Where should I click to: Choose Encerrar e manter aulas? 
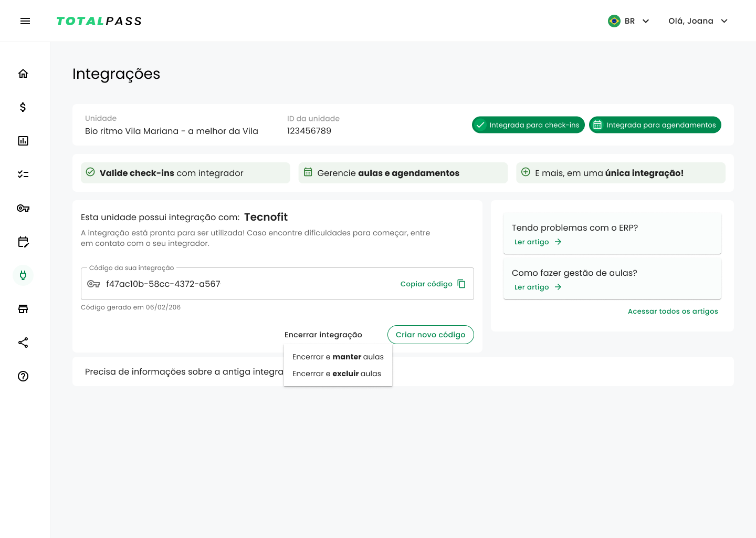338,357
